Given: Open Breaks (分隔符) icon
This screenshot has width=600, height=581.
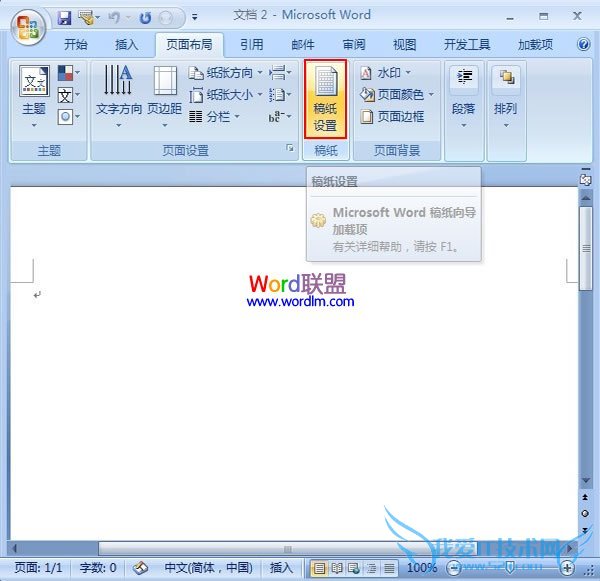Looking at the screenshot, I should (280, 72).
